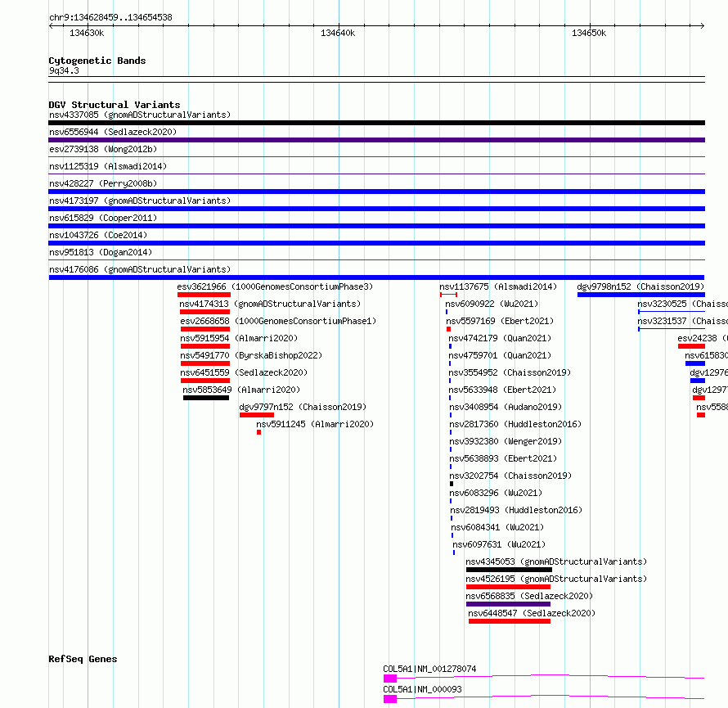Click the Cytogenetic Bands track title
728x708 pixels.
coord(97,61)
